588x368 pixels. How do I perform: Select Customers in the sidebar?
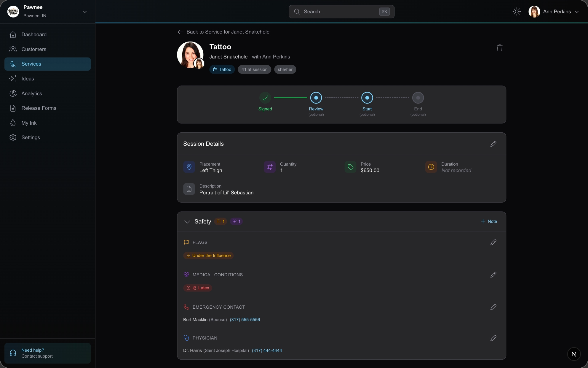tap(34, 49)
